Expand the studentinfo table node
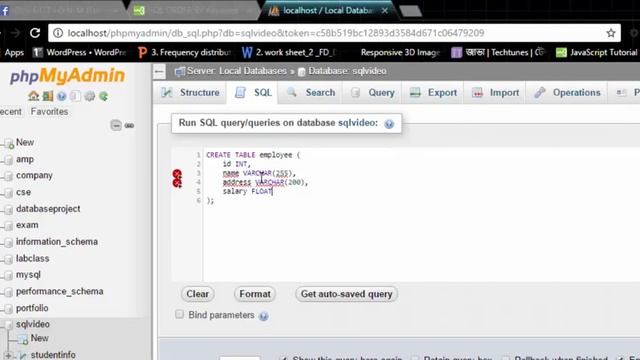 click(x=8, y=355)
